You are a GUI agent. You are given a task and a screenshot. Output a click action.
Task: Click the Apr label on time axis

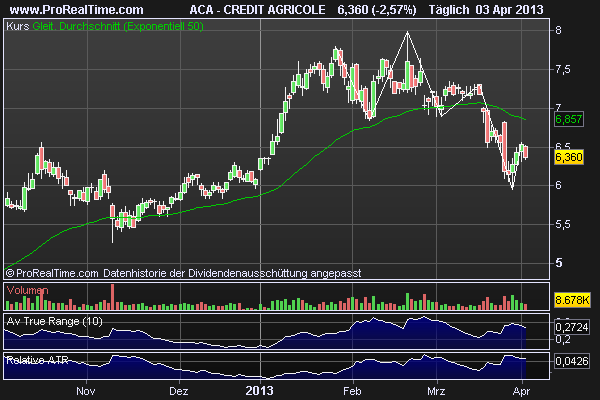[x=522, y=391]
